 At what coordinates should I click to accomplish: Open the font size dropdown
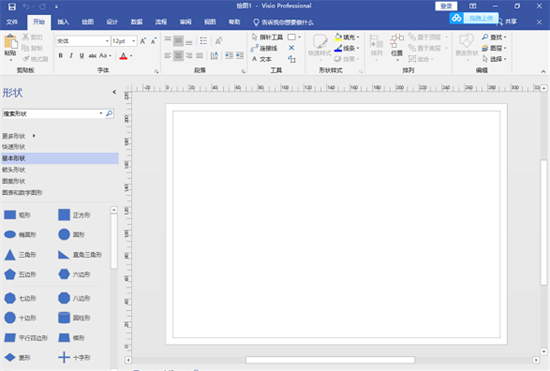click(134, 41)
